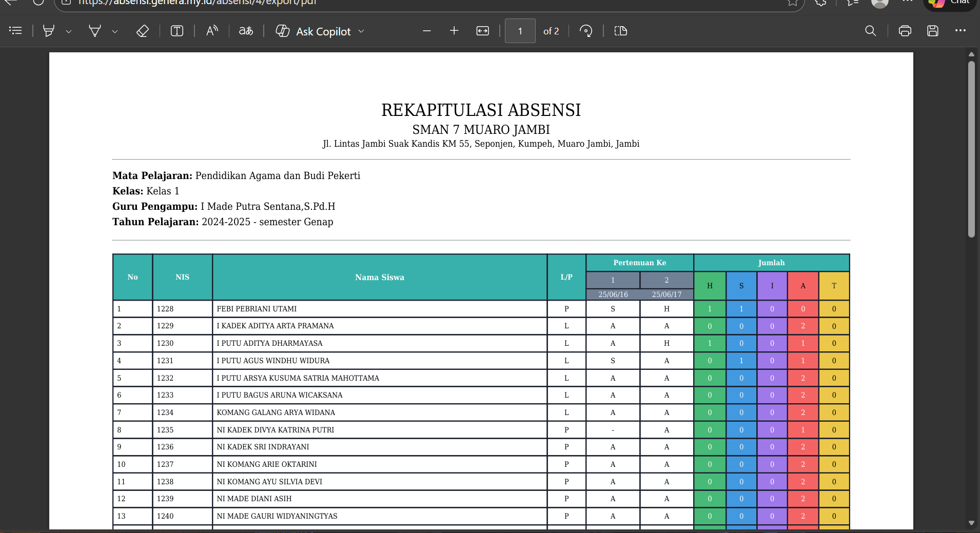980x533 pixels.
Task: Click the page number input field
Action: pos(520,31)
